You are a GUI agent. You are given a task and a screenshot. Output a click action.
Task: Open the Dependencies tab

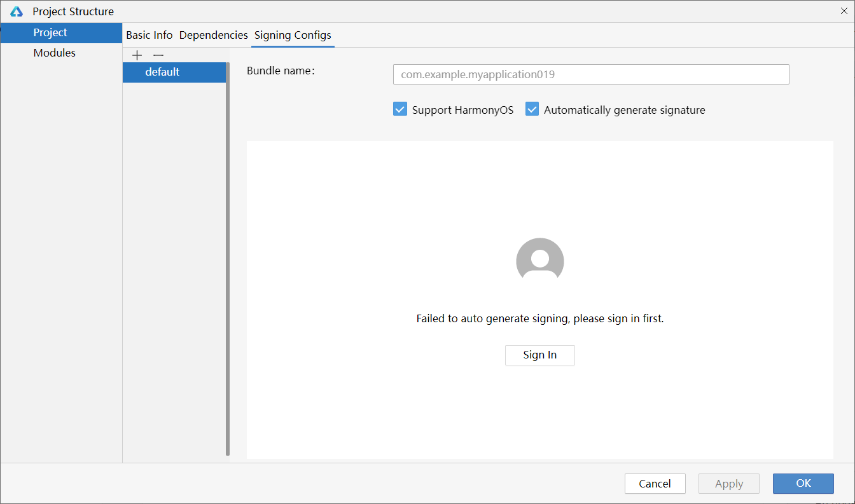[213, 35]
